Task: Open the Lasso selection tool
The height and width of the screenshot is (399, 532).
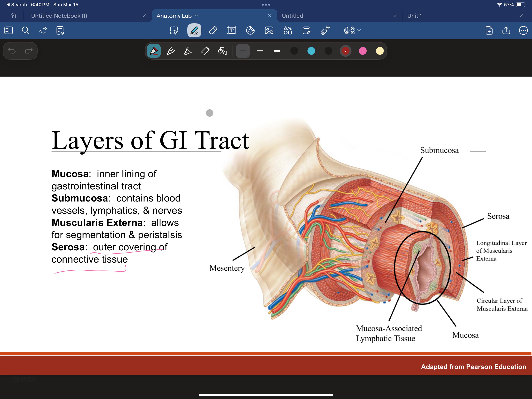Action: click(x=174, y=31)
